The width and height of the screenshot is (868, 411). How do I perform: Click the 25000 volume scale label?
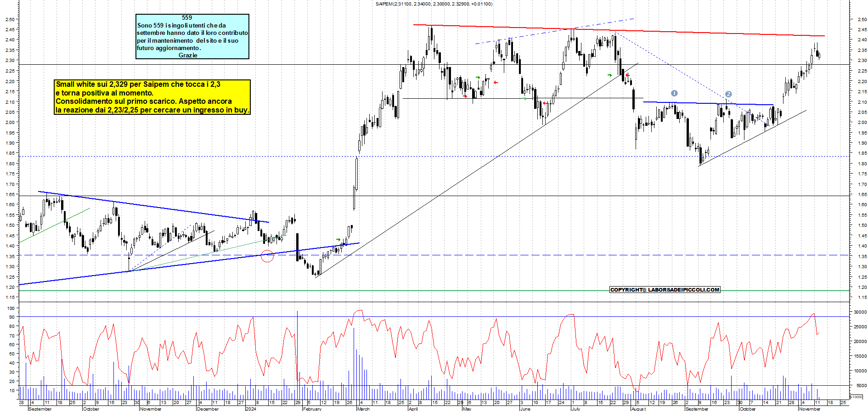click(x=860, y=327)
